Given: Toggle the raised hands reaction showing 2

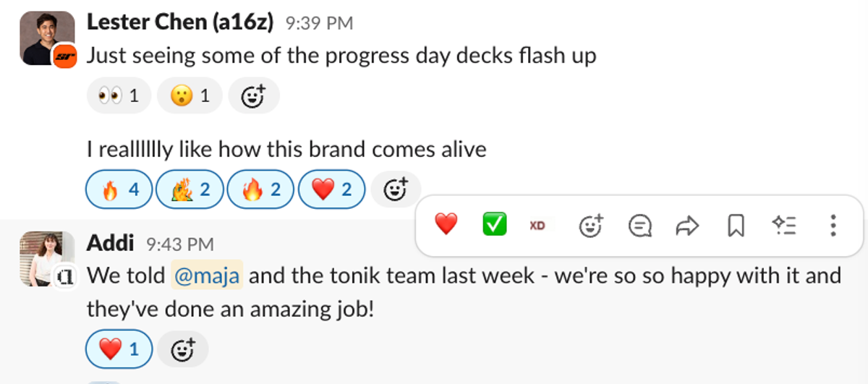Looking at the screenshot, I should point(190,190).
